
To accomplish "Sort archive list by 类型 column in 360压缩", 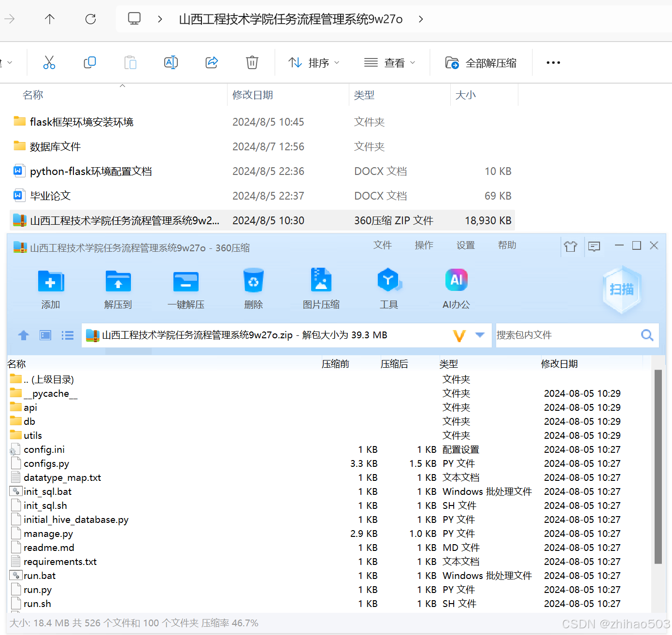I will click(x=449, y=364).
